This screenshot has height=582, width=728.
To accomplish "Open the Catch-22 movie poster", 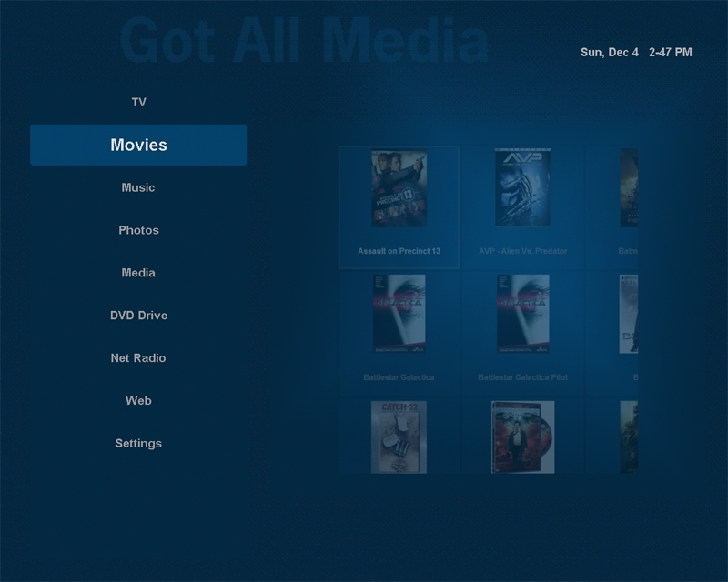I will [399, 437].
